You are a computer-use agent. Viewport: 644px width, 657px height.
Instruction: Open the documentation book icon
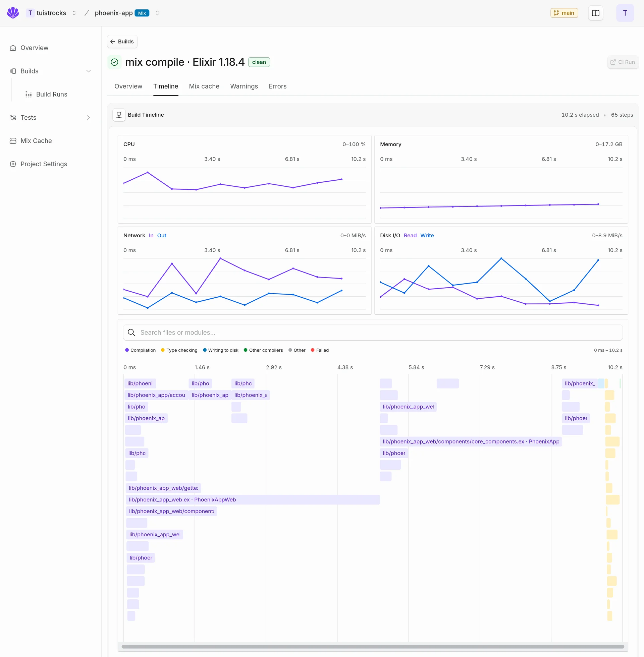595,13
